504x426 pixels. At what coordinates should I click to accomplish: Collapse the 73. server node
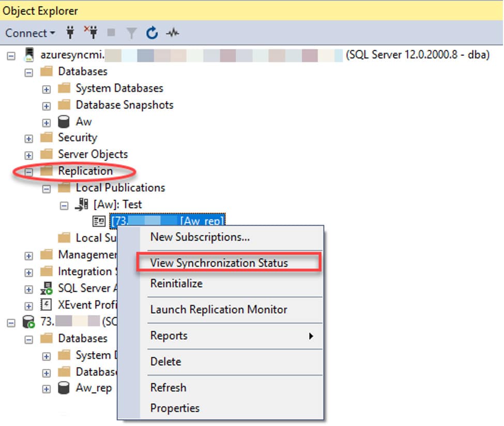click(x=11, y=323)
